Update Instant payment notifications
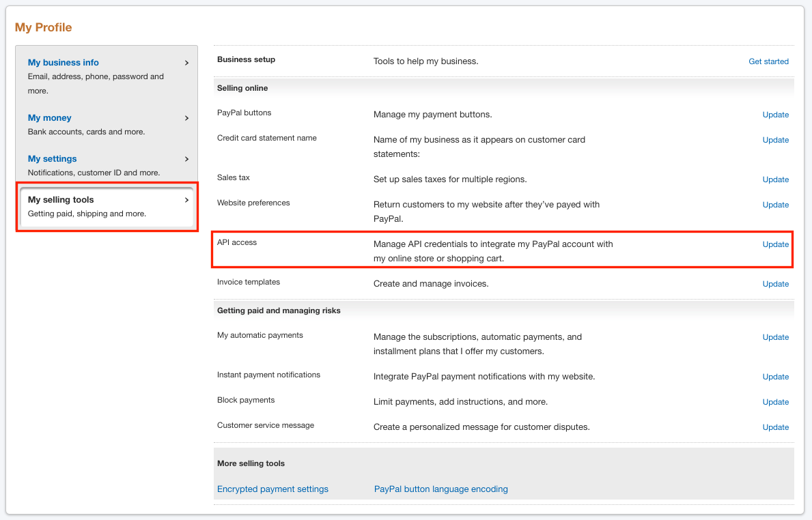This screenshot has height=520, width=812. (x=775, y=377)
